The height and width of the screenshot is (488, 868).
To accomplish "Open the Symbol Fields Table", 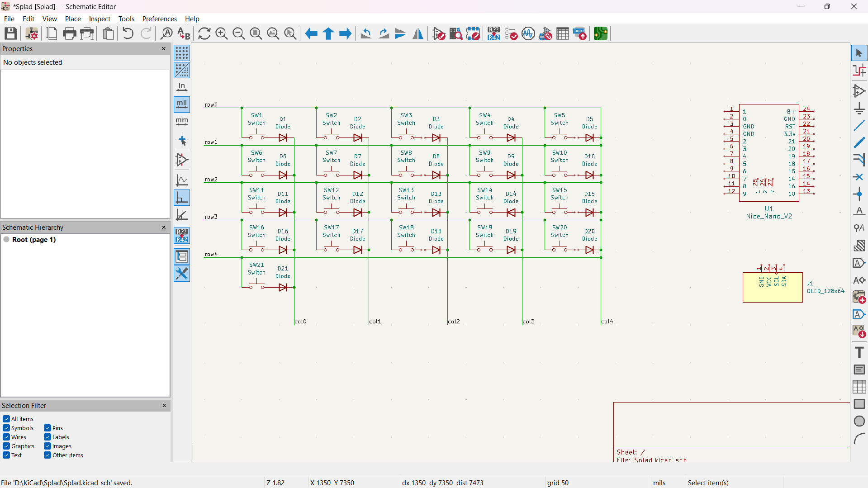I will tap(562, 33).
